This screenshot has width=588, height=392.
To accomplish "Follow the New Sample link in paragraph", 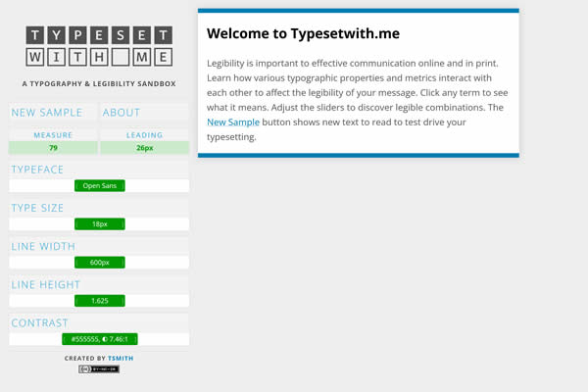I will 233,122.
